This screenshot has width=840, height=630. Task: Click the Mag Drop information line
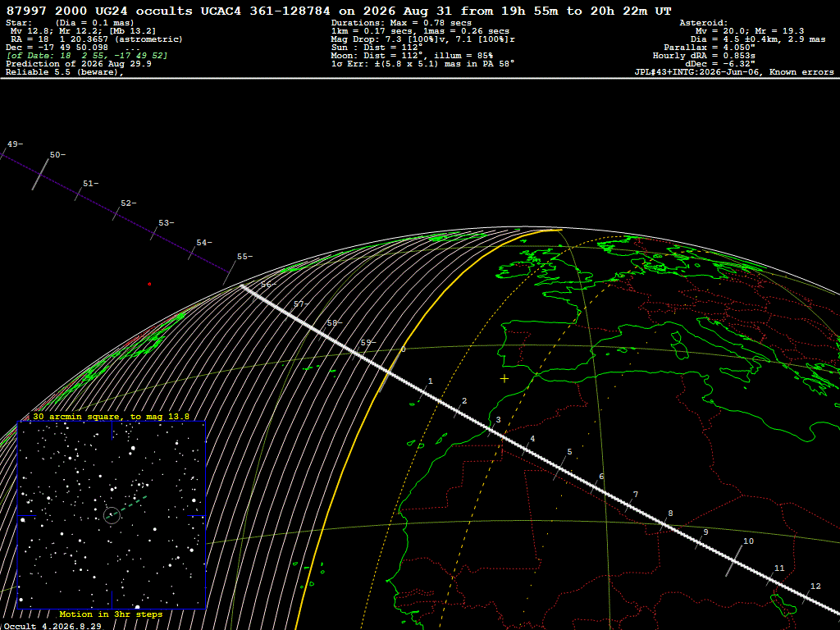tap(423, 39)
